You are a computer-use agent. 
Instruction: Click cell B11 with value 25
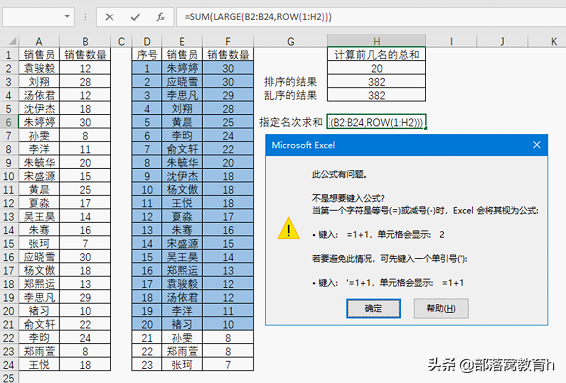pos(85,190)
